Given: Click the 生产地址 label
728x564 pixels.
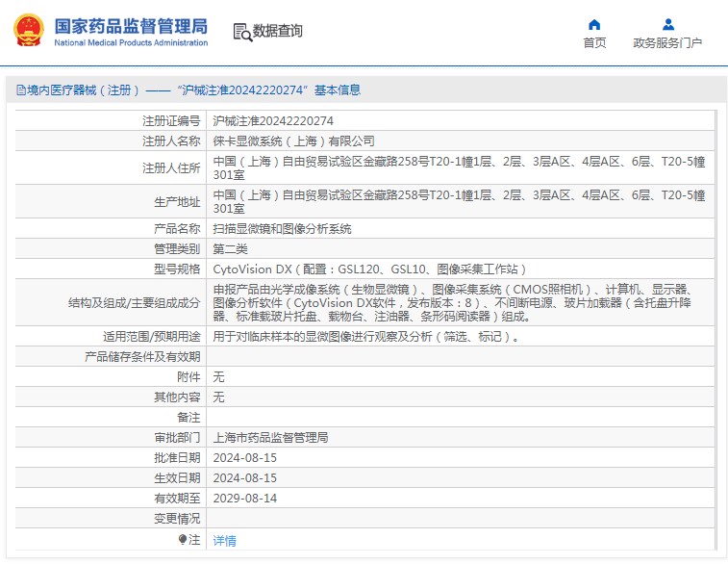Looking at the screenshot, I should pyautogui.click(x=177, y=202).
